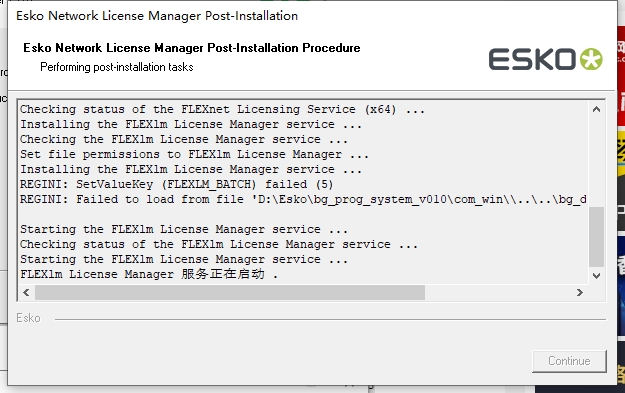Click the log's vertical scroll down arrow
This screenshot has width=625, height=393.
click(596, 275)
